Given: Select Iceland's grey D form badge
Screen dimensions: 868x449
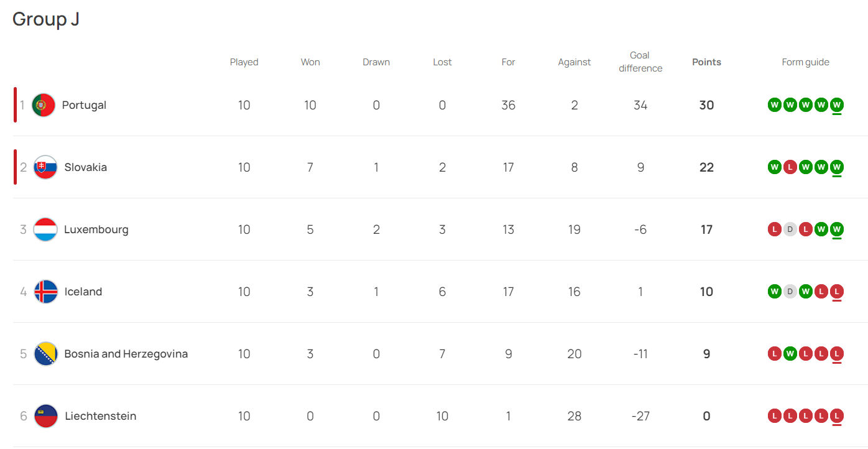Looking at the screenshot, I should [x=790, y=292].
